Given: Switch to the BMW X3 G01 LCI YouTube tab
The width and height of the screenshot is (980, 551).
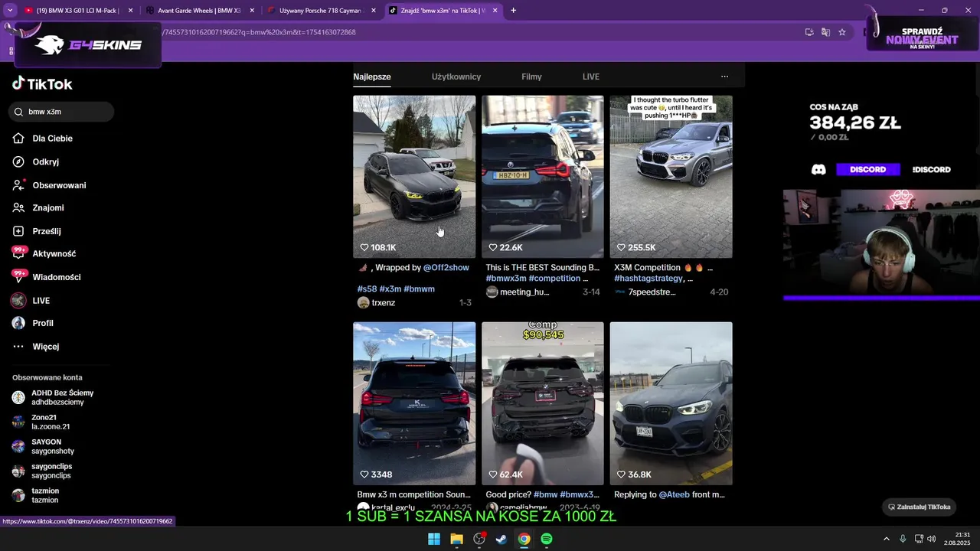Looking at the screenshot, I should point(77,11).
